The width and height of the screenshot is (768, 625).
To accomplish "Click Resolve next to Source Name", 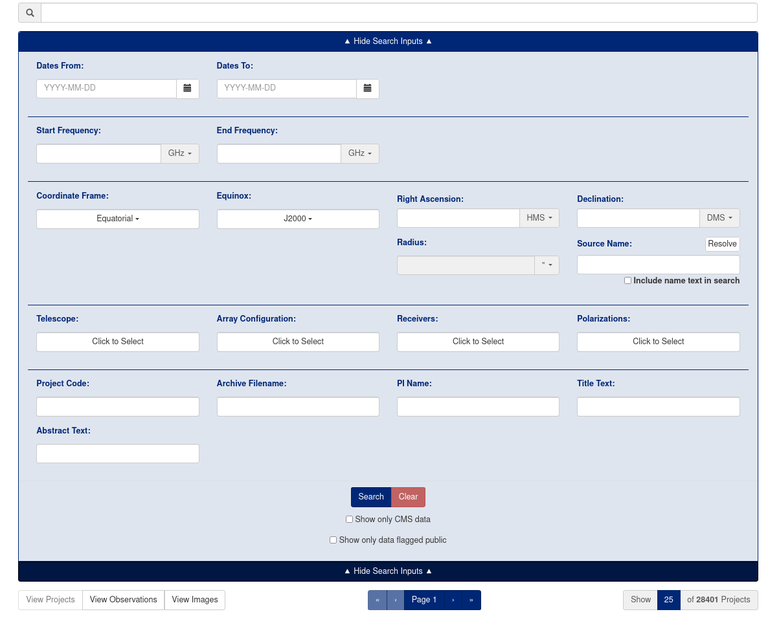I will (722, 244).
